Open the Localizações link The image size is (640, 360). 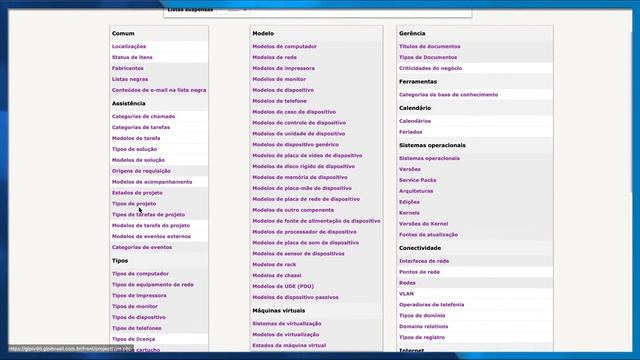tap(129, 47)
